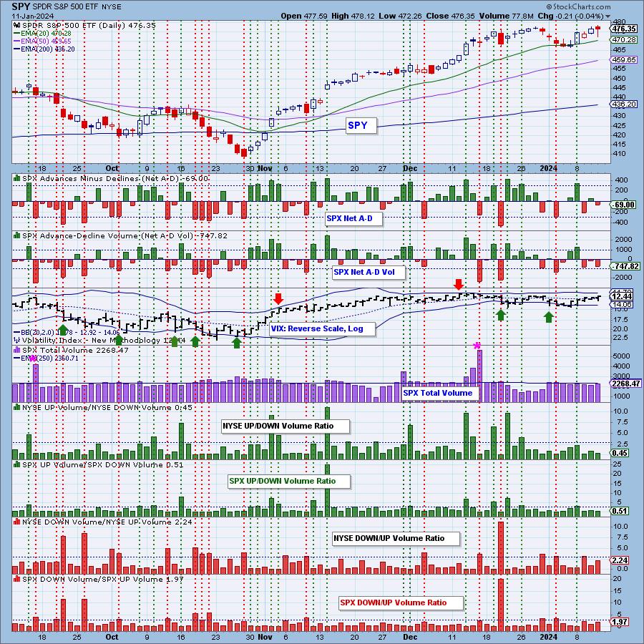Screen dimensions: 644x644
Task: Click the SPX Net A-D Vol annotation box
Action: 368,272
